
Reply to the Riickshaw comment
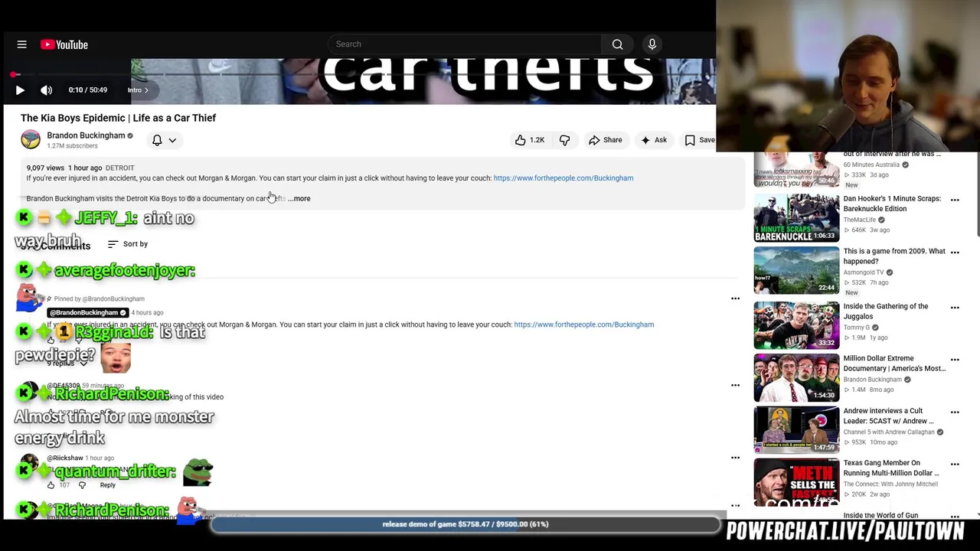tap(107, 485)
